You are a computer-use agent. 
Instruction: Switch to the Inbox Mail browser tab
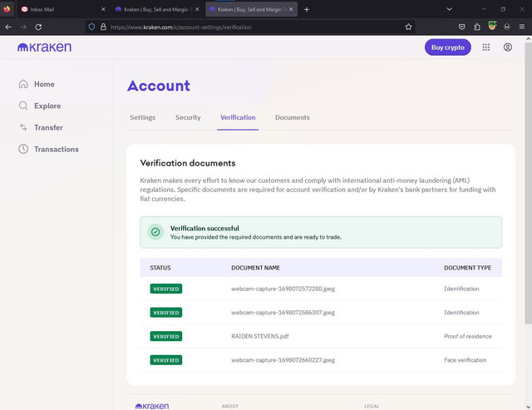pyautogui.click(x=63, y=9)
